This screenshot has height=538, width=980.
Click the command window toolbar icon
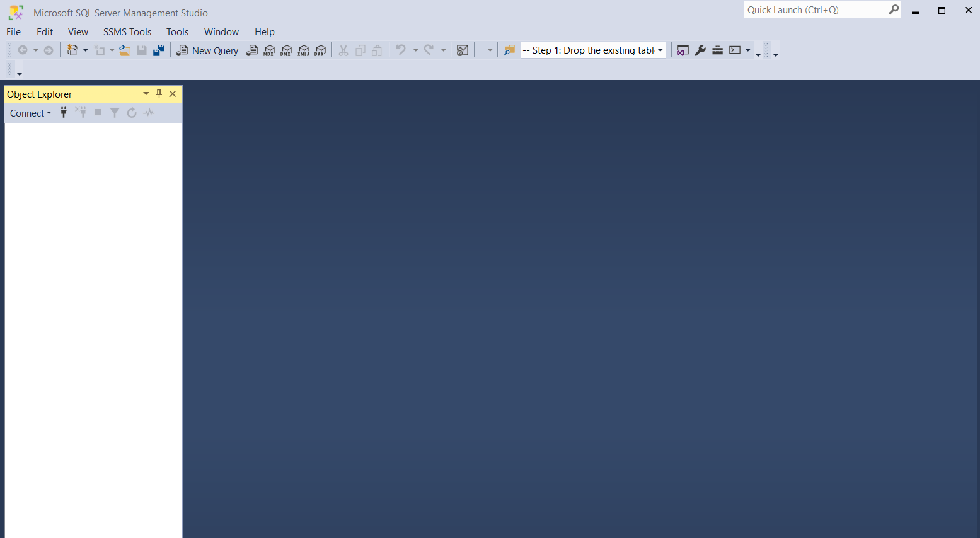click(735, 50)
